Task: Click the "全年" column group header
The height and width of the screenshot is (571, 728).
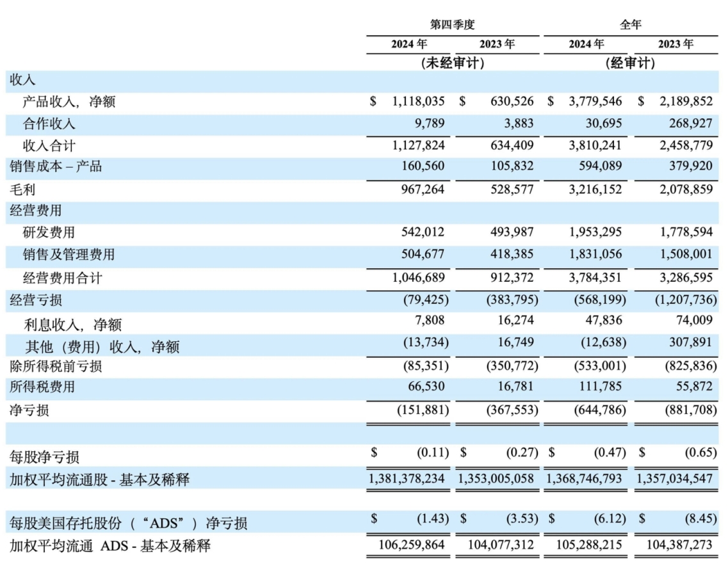Action: click(630, 24)
